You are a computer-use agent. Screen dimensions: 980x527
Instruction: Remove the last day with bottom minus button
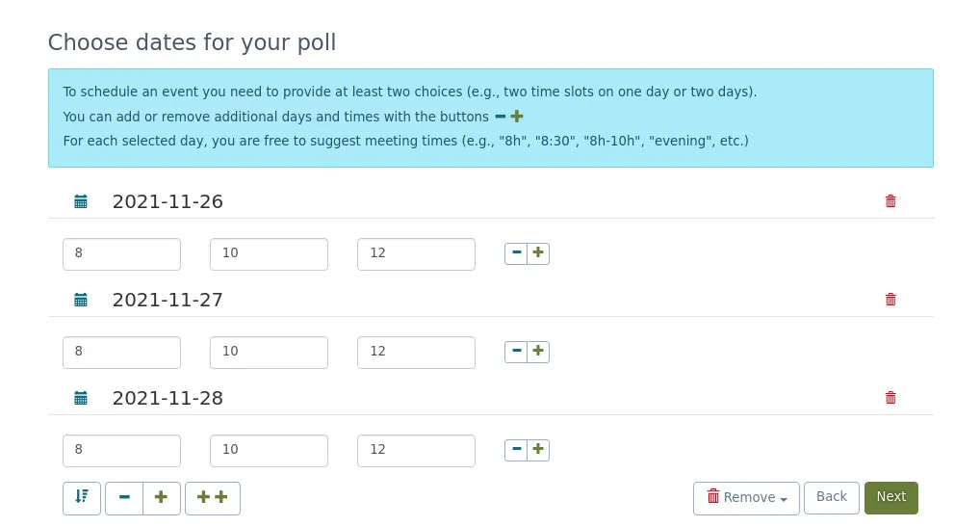pos(124,498)
